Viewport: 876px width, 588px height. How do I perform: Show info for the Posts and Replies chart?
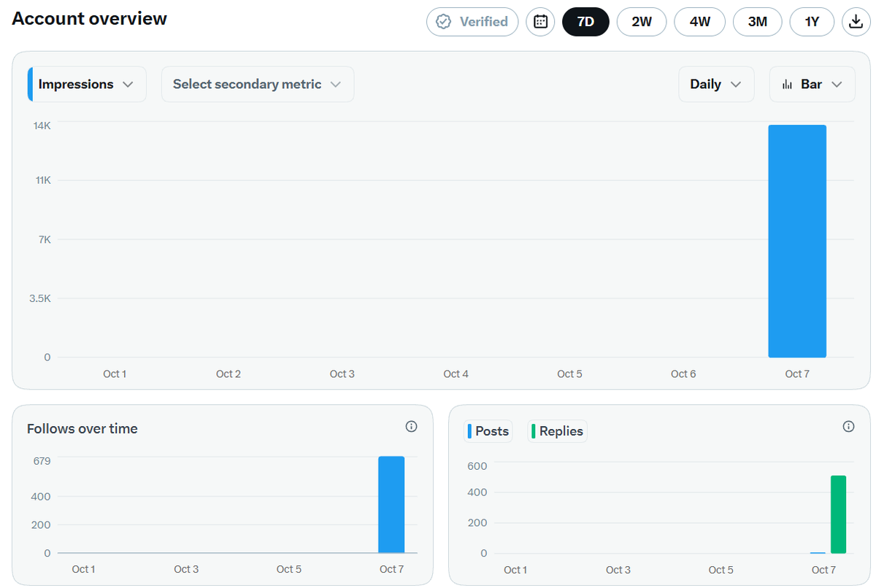click(848, 426)
